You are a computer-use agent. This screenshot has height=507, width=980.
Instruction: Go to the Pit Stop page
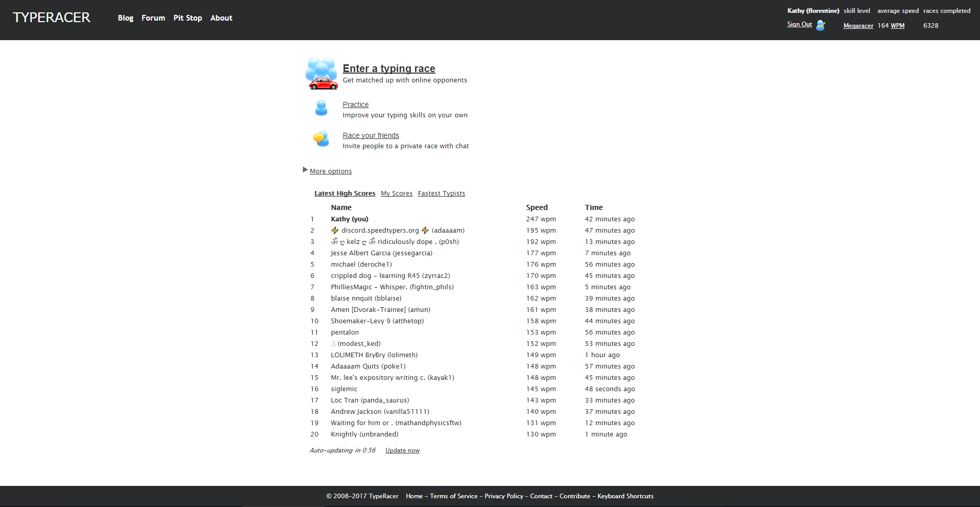point(187,18)
